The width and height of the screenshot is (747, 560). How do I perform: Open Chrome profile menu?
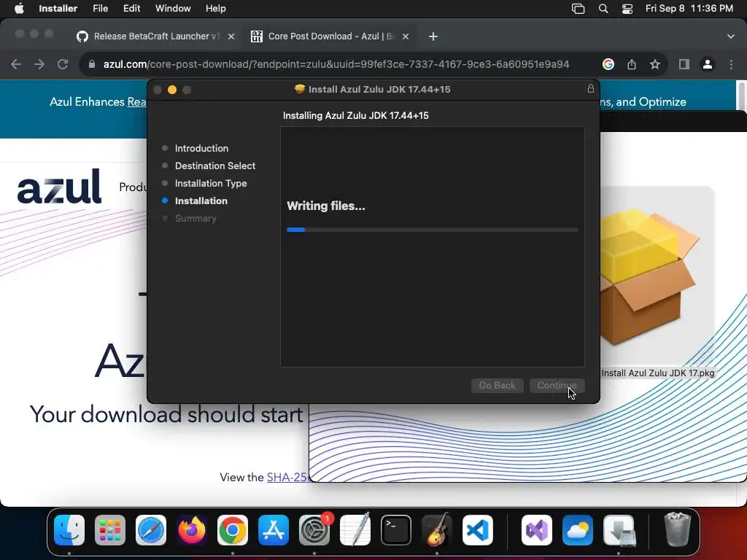click(x=708, y=64)
